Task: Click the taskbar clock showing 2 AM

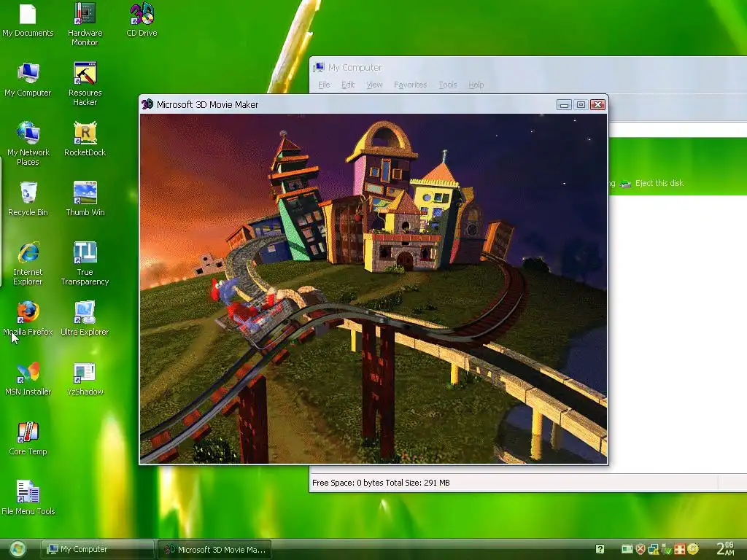Action: click(726, 548)
